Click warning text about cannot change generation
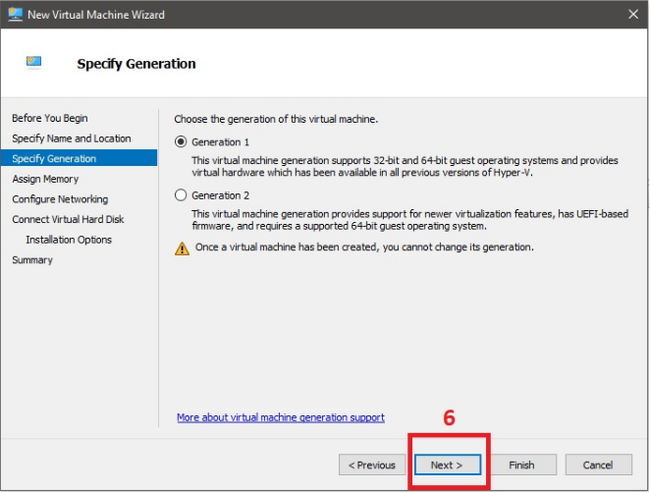The height and width of the screenshot is (493, 650). tap(364, 248)
